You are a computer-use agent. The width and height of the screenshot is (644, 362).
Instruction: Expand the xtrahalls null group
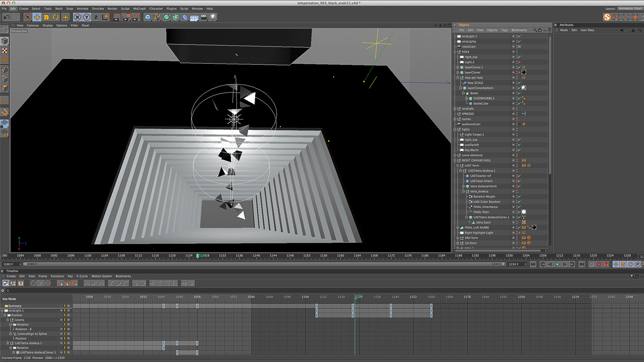tap(455, 109)
